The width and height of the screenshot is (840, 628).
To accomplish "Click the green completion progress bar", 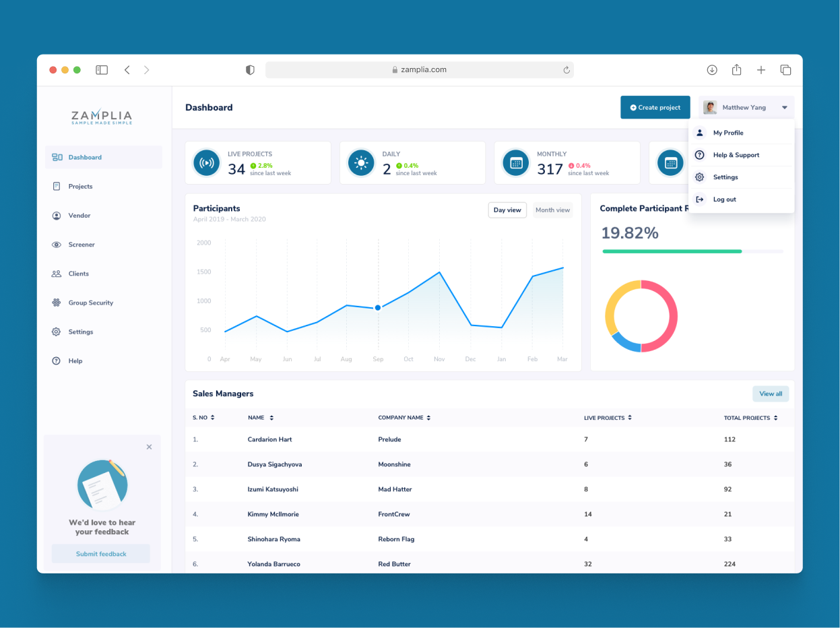I will [672, 251].
